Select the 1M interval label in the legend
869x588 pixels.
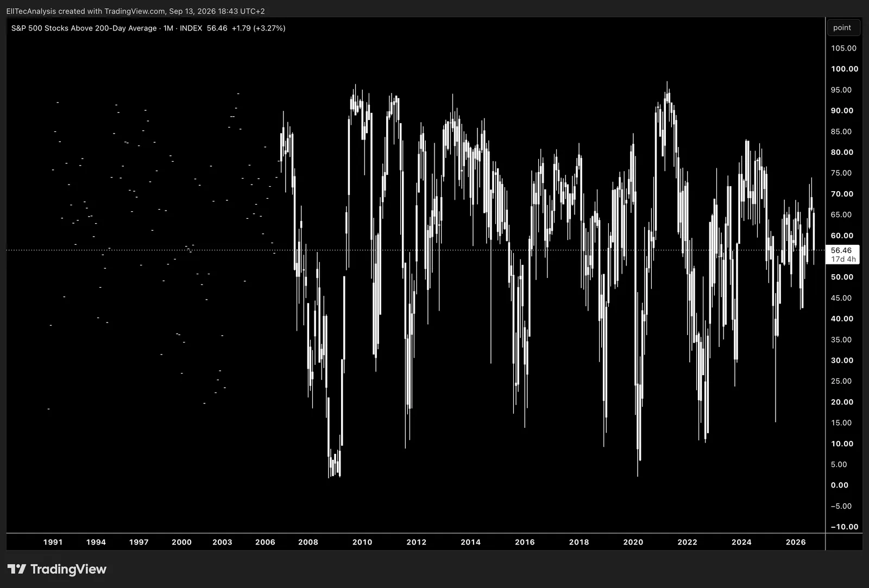click(168, 28)
